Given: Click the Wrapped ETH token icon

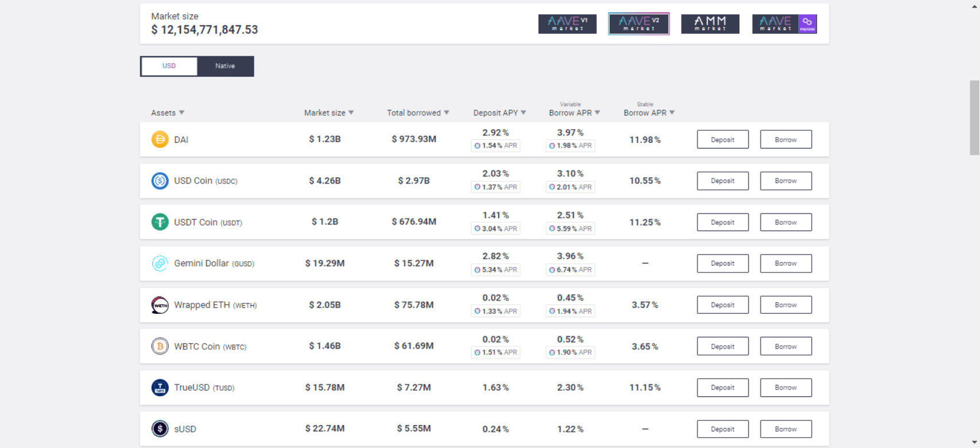Looking at the screenshot, I should pos(160,305).
